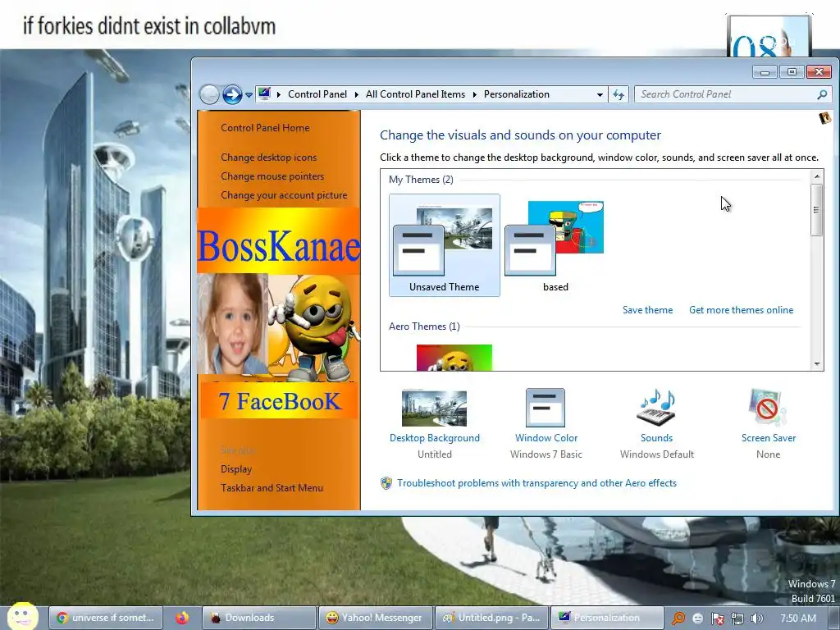Select All Control Panel Items breadcrumb
840x630 pixels.
click(415, 94)
